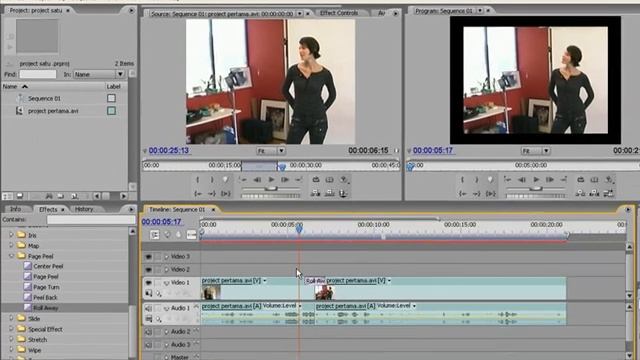This screenshot has width=640, height=360.
Task: Play the clip in the Source monitor
Action: tap(271, 180)
